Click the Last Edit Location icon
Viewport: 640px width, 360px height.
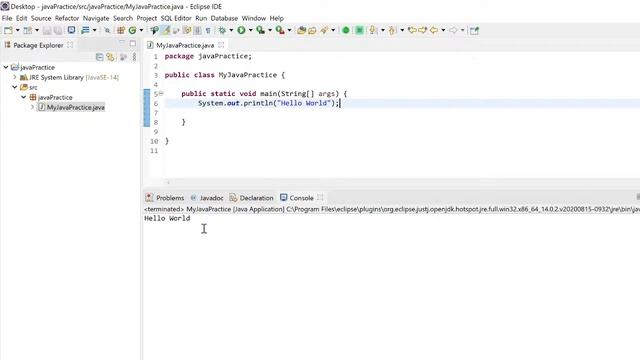click(x=412, y=30)
